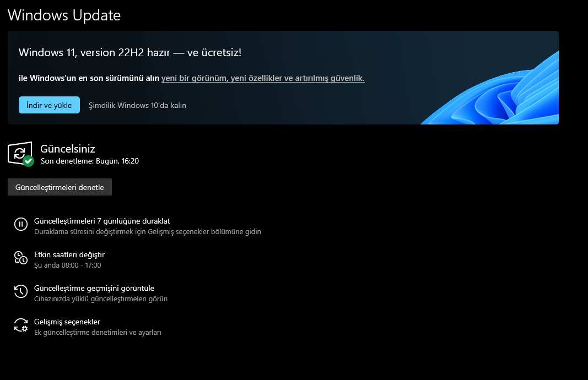Open Güncelleştirme geçmişini görüntüle
This screenshot has width=588, height=380.
pos(94,288)
